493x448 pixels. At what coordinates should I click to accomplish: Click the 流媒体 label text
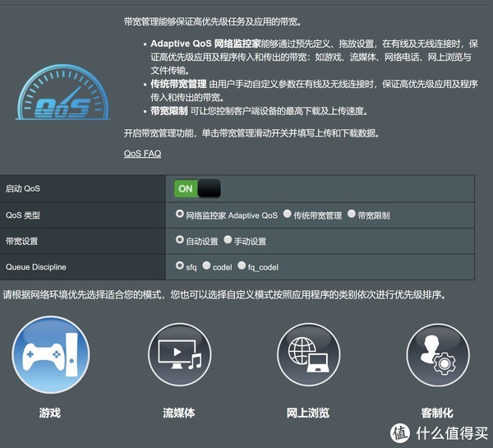pos(179,413)
